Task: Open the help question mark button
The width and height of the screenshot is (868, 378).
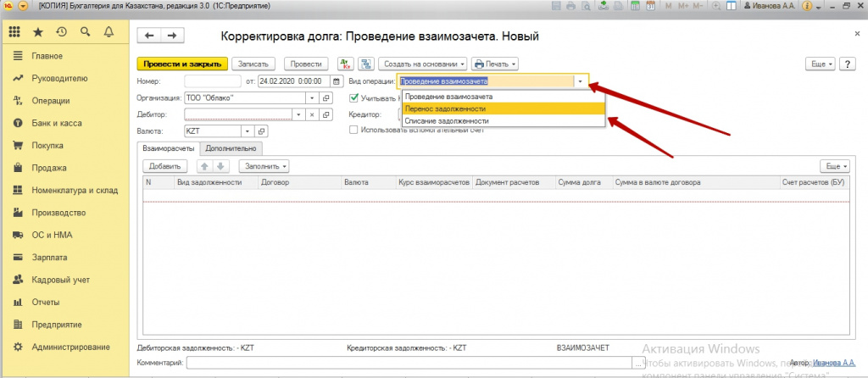Action: point(848,64)
